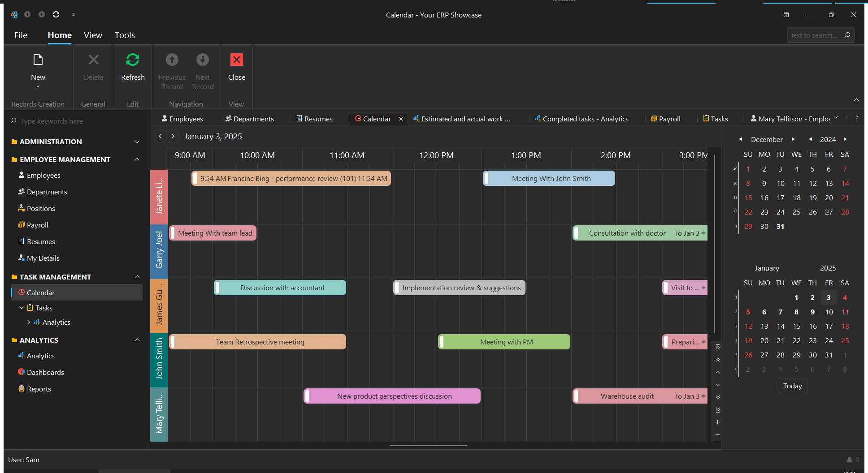Open the Meeting With John Smith appointment
Viewport: 868px width, 473px height.
point(551,178)
